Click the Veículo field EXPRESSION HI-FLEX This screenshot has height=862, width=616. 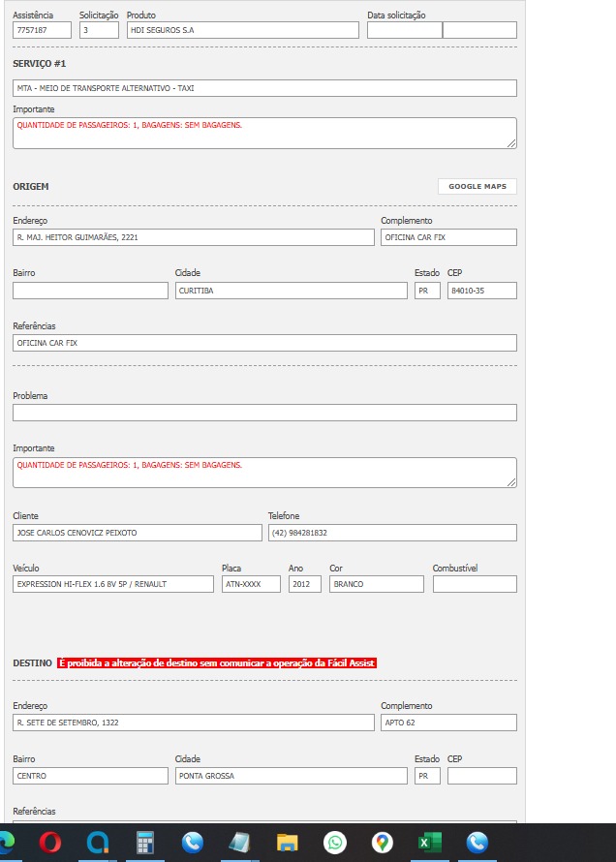point(112,584)
